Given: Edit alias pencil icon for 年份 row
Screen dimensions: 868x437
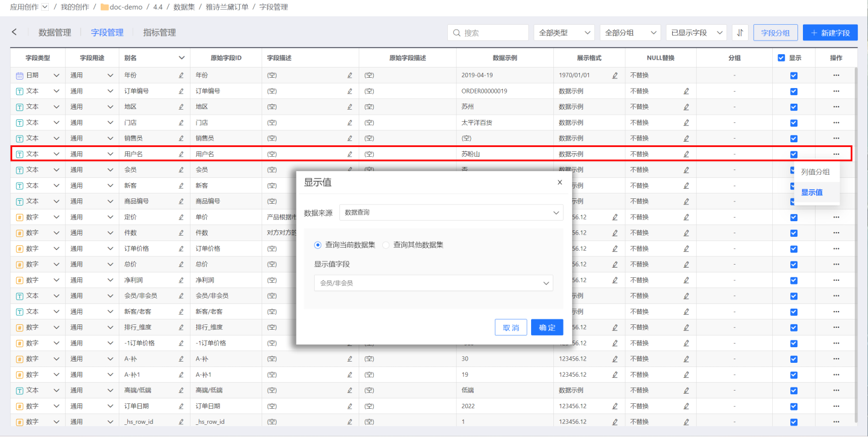Looking at the screenshot, I should pyautogui.click(x=181, y=75).
